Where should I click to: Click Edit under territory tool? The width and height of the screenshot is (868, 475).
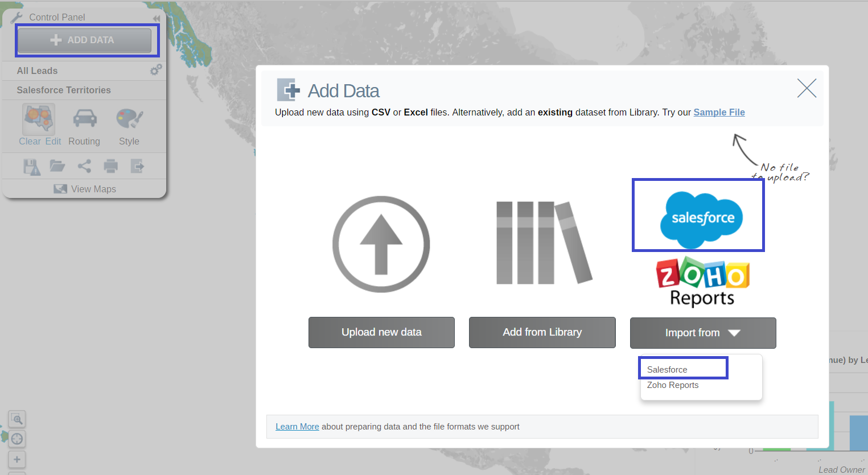[x=53, y=141]
